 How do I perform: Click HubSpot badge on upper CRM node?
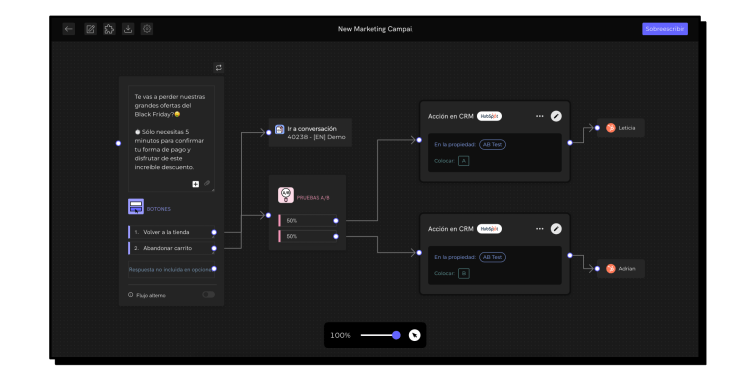coord(489,116)
